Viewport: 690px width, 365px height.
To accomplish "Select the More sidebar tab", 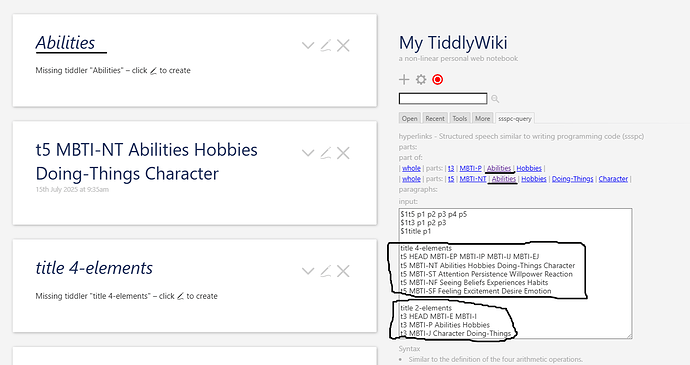I will (x=482, y=118).
